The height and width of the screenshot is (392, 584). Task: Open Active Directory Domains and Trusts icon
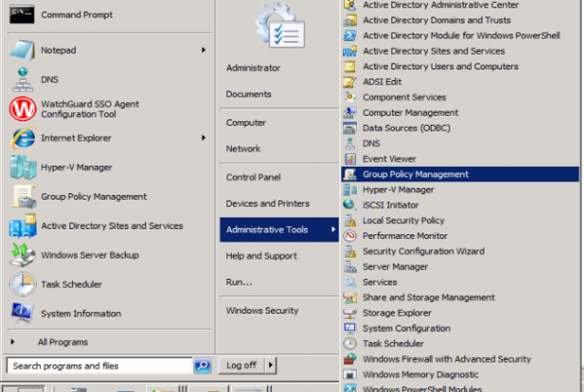click(x=349, y=20)
